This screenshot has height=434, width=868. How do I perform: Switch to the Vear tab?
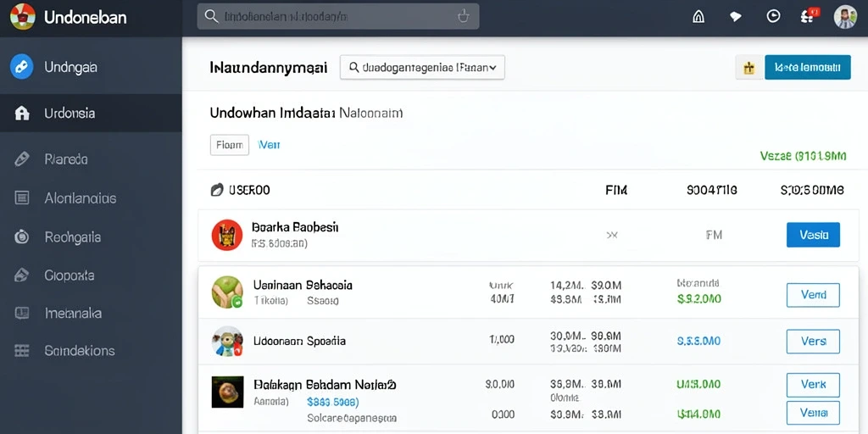[269, 145]
